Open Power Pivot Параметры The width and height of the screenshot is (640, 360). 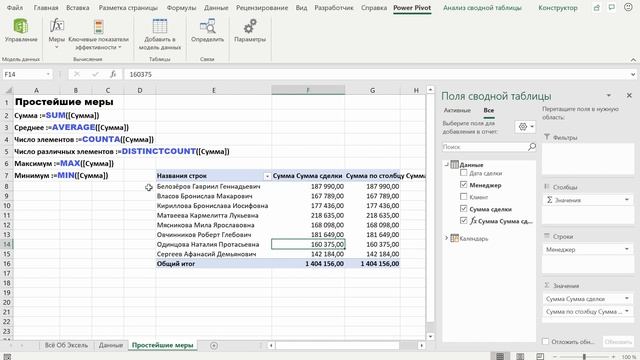coord(250,31)
